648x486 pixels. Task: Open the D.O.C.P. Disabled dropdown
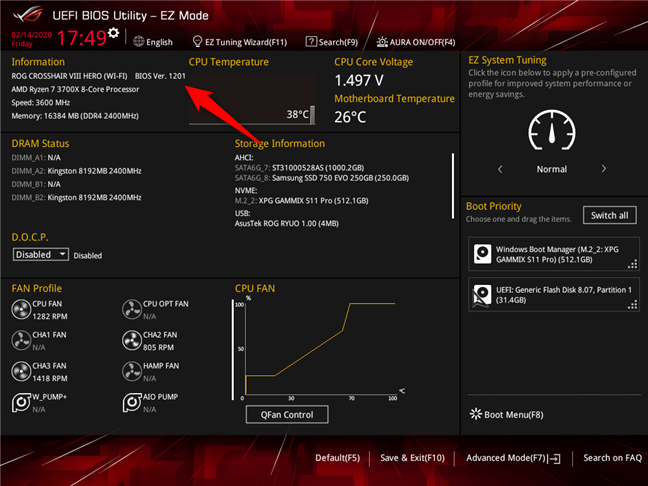[x=40, y=254]
